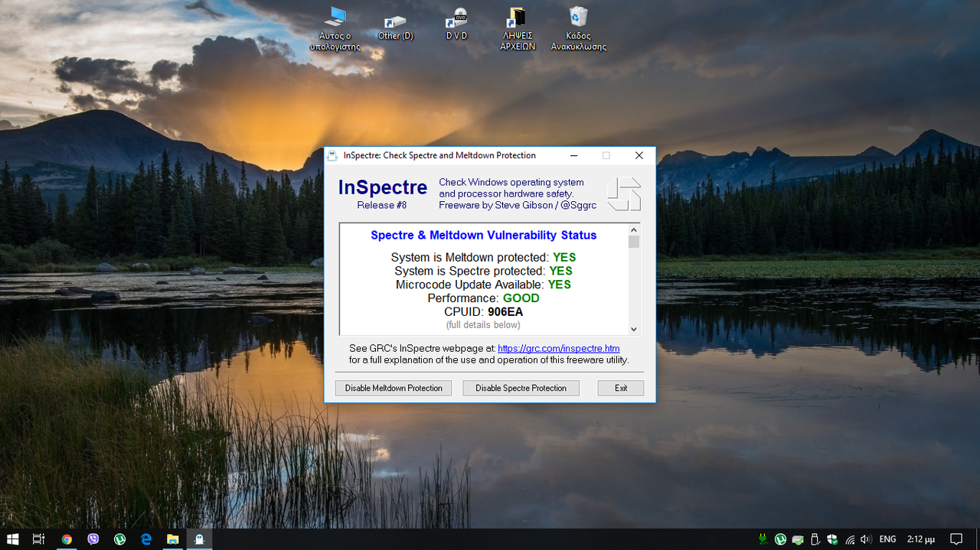Launch Google Chrome from the taskbar
This screenshot has width=980, height=550.
point(67,539)
